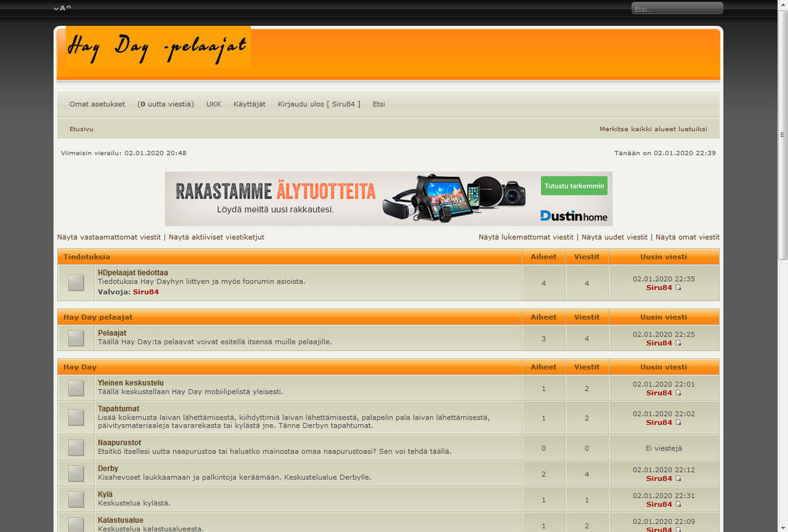Click the font size changer icon
The image size is (788, 532).
63,8
